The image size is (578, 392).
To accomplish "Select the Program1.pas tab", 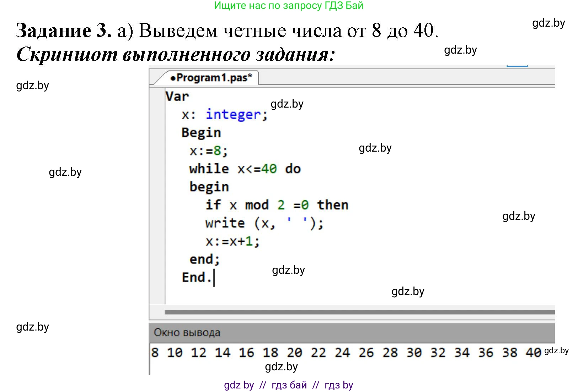I will [211, 77].
